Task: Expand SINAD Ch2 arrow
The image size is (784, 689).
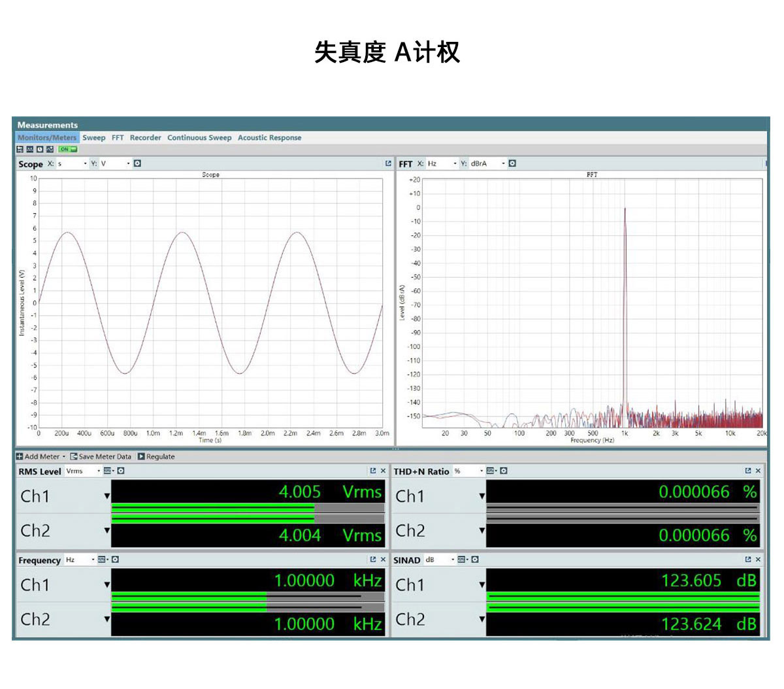Action: coord(482,618)
